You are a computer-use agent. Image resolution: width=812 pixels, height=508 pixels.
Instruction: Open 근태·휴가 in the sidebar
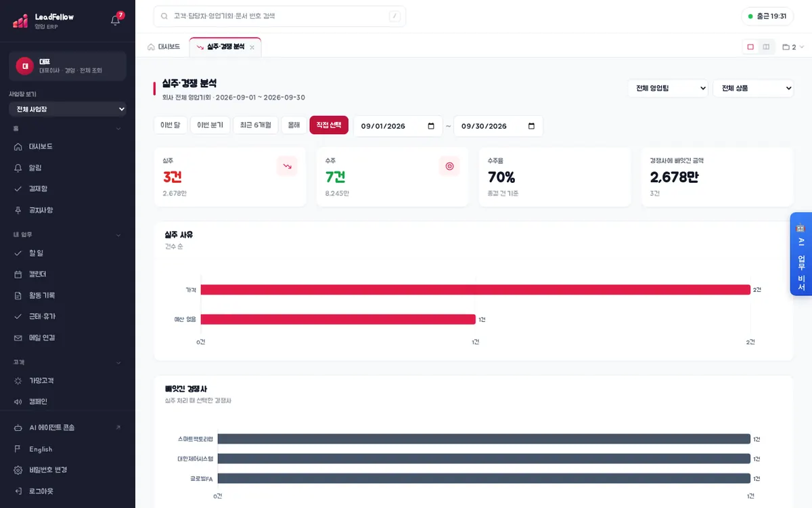click(68, 316)
